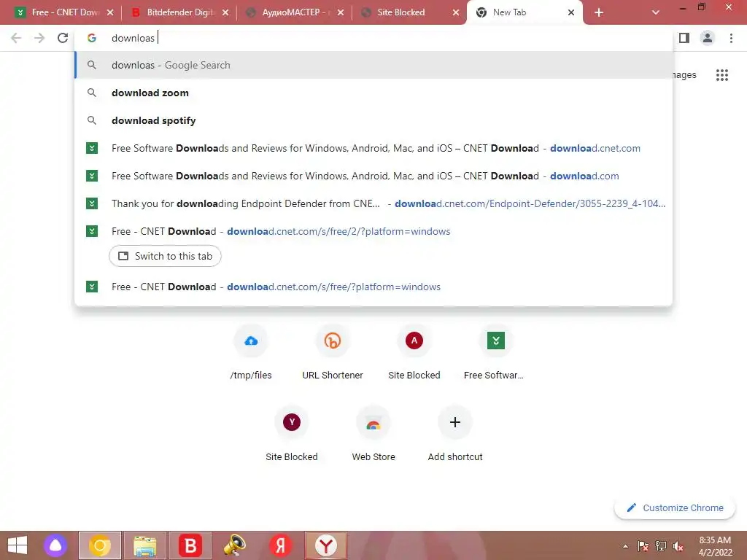Click the network tray icon
This screenshot has width=747, height=560.
[661, 546]
